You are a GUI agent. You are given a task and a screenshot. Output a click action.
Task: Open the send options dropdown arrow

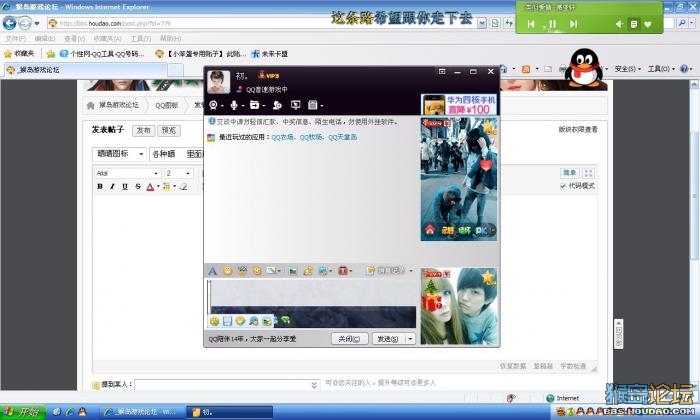click(410, 339)
